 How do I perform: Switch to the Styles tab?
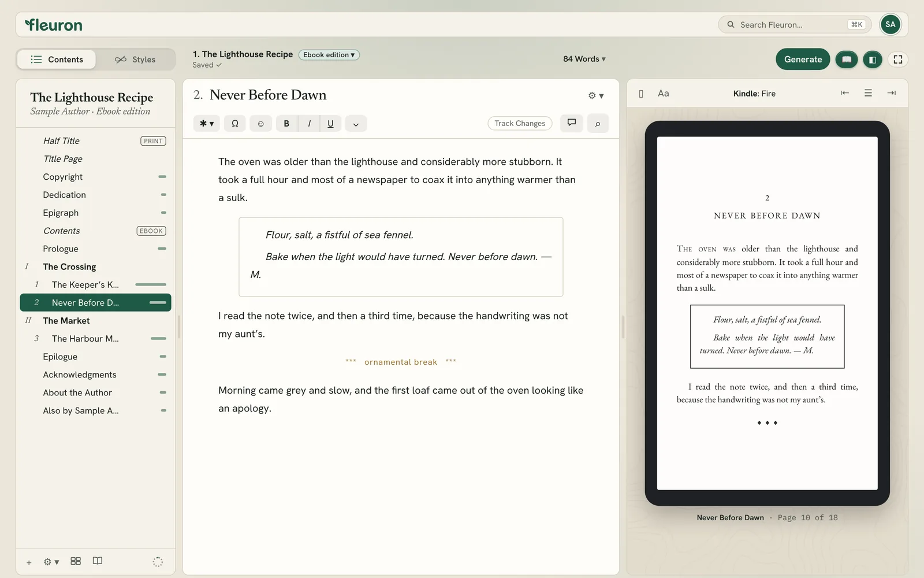click(x=135, y=59)
